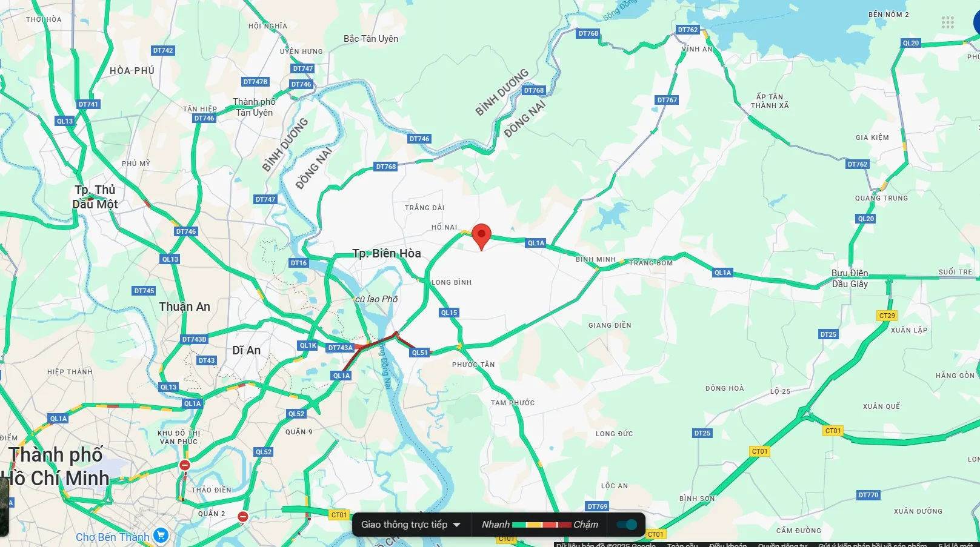Click the Thành phố Hồ Chí Minh label
The height and width of the screenshot is (547, 980).
pos(59,466)
